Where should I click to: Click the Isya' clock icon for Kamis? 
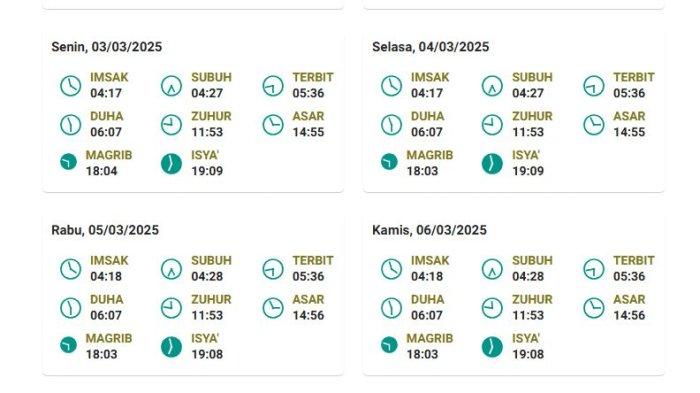point(492,347)
